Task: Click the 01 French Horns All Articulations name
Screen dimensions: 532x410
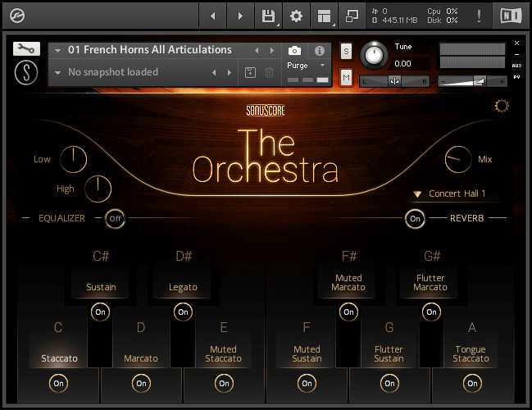Action: click(x=150, y=50)
